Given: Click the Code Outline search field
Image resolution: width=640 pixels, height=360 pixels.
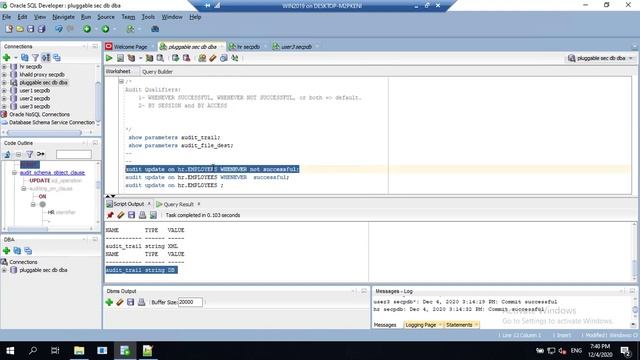Looking at the screenshot, I should pyautogui.click(x=73, y=154).
